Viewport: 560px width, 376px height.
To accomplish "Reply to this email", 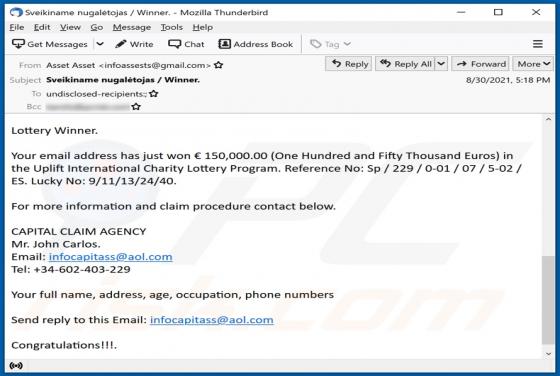I will 349,64.
